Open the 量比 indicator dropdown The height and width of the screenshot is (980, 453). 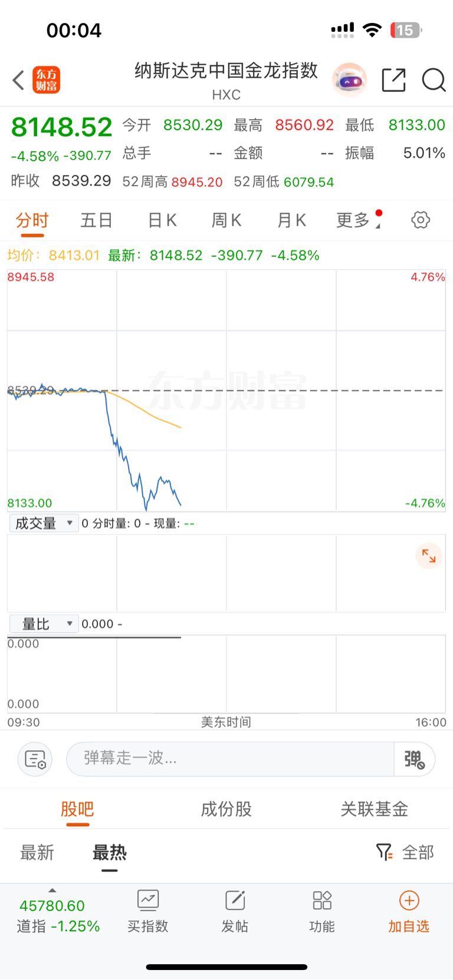coord(44,623)
